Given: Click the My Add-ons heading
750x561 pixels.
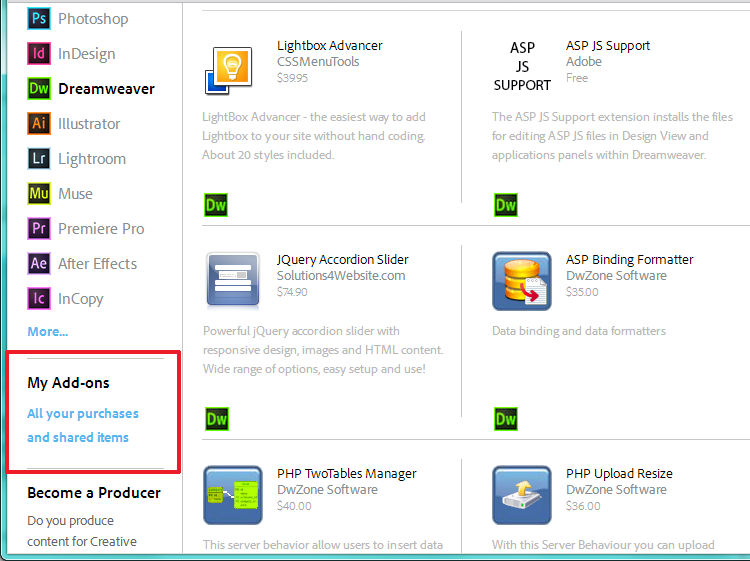Looking at the screenshot, I should [68, 383].
